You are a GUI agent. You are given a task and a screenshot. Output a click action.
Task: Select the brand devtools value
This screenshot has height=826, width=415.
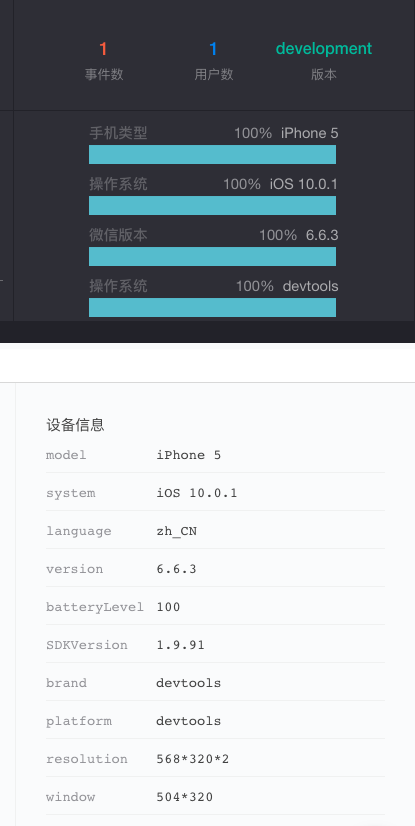pos(189,683)
